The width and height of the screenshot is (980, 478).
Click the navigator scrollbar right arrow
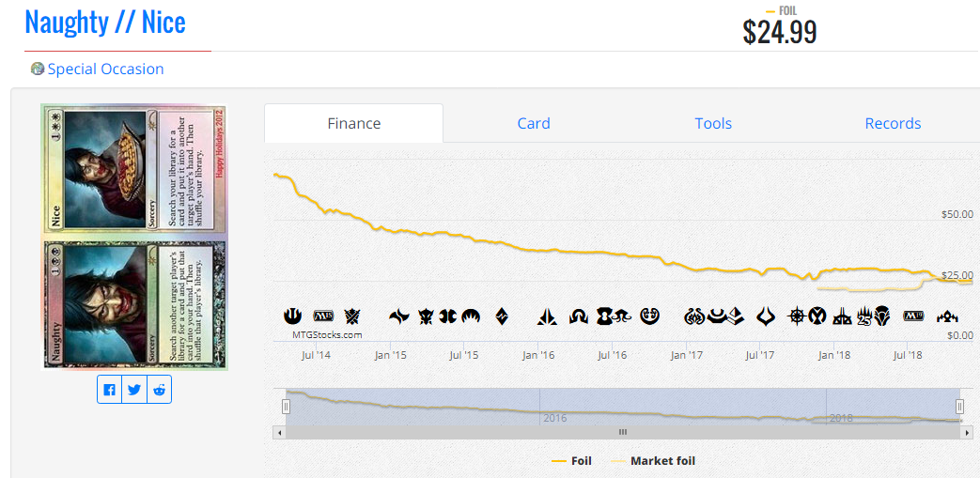tap(968, 432)
